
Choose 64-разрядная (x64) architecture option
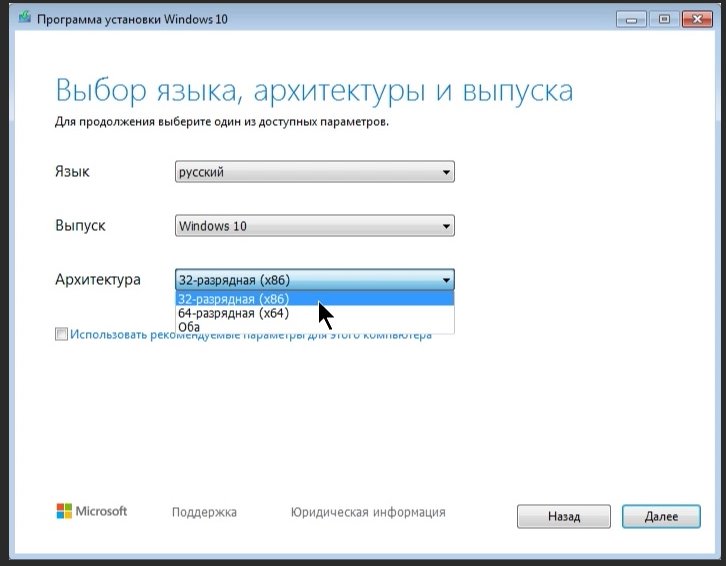pyautogui.click(x=314, y=313)
